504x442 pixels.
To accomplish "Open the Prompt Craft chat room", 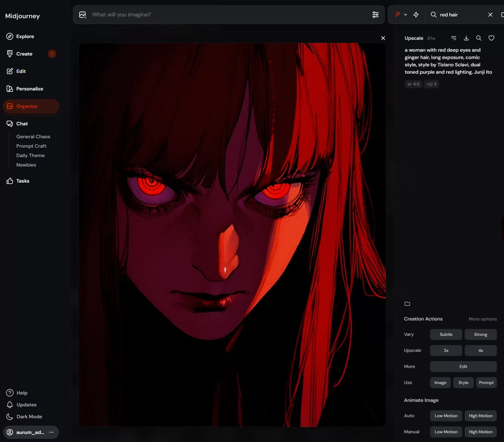I will (x=31, y=146).
